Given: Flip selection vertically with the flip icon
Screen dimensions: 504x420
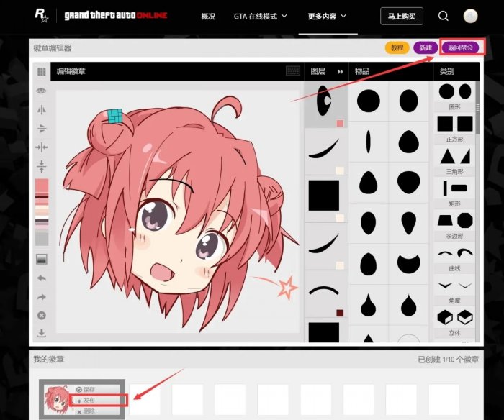Looking at the screenshot, I should (x=42, y=129).
